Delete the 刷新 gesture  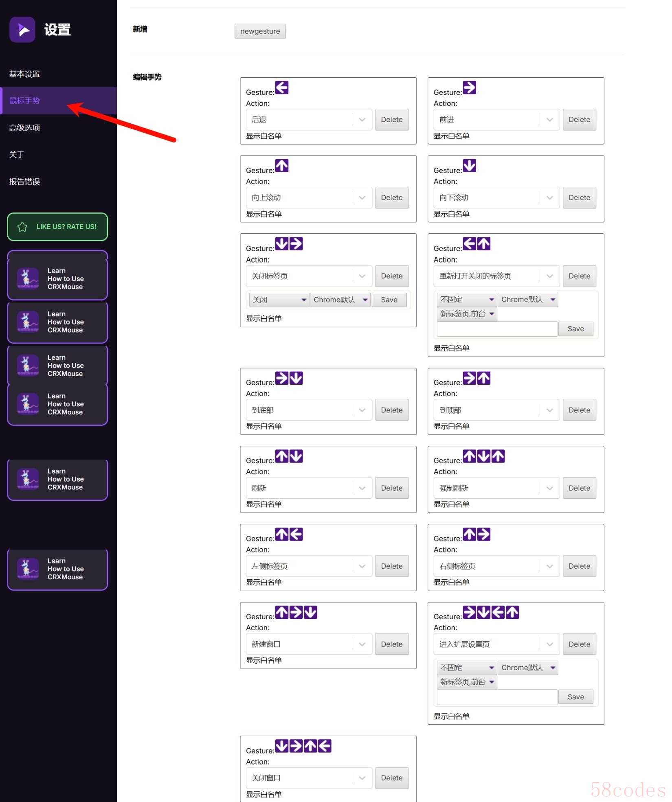click(391, 488)
